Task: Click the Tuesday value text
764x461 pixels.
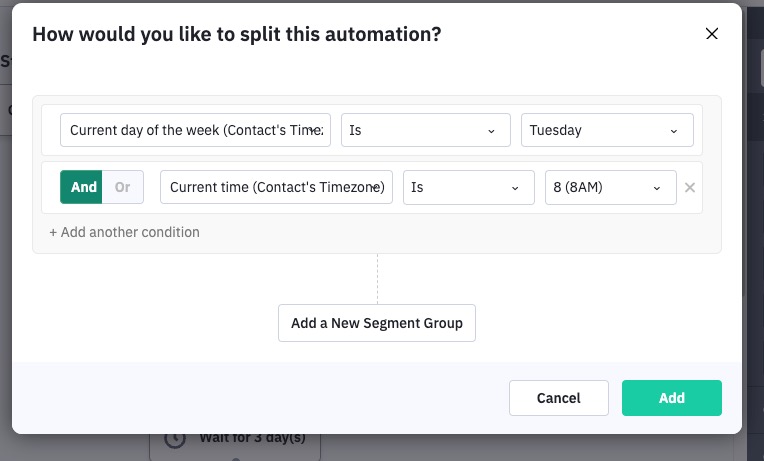Action: click(x=556, y=130)
